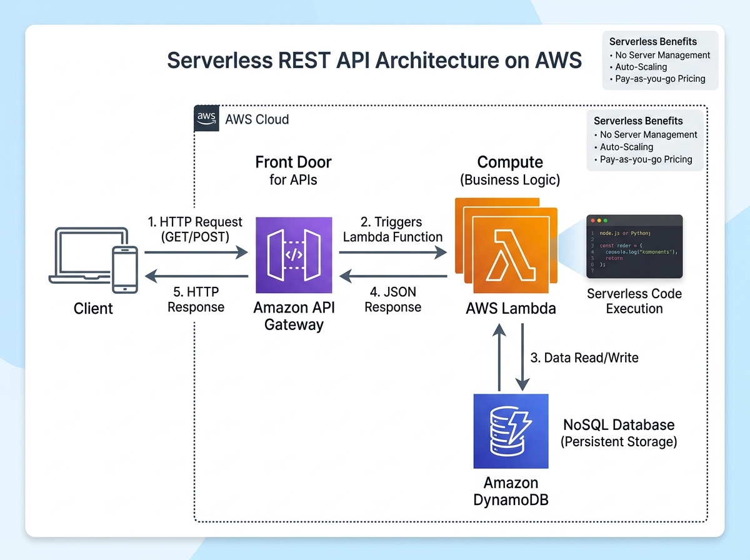Click 'Serverless Benefits' heading outside the AWS Cloud box
The image size is (750, 560).
[653, 42]
